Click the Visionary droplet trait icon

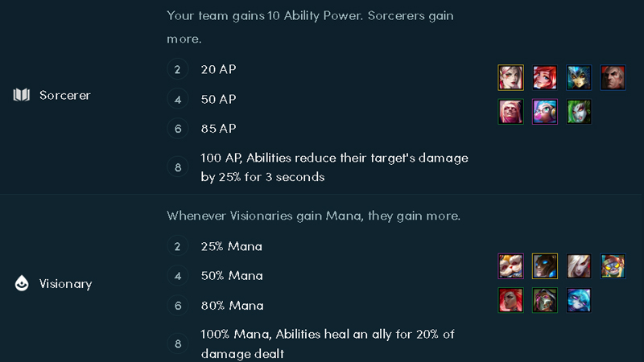point(21,284)
